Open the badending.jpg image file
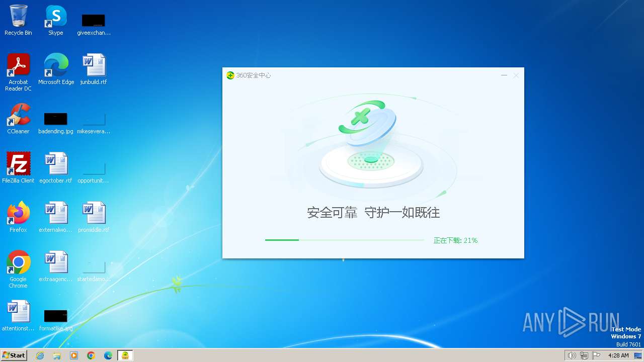This screenshot has height=362, width=644. (x=56, y=123)
